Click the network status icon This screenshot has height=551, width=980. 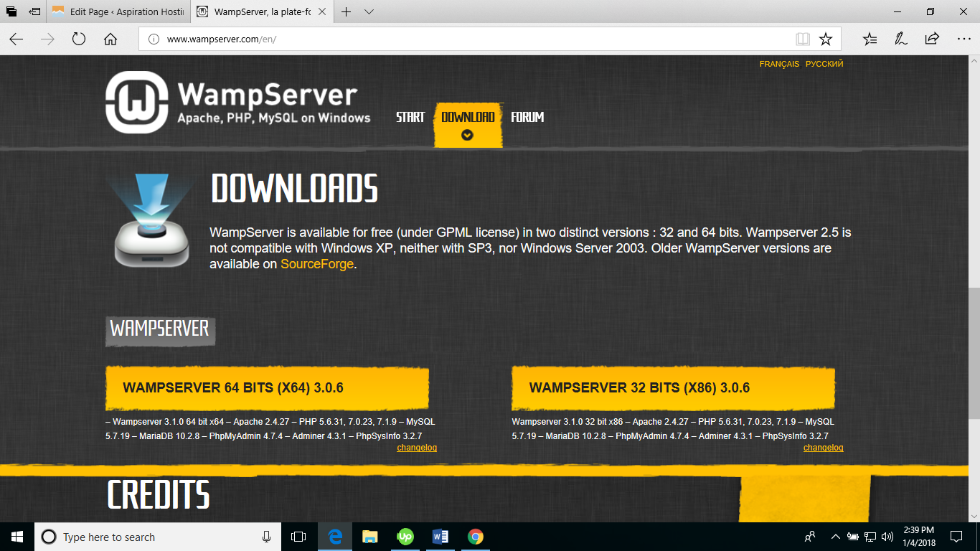870,537
